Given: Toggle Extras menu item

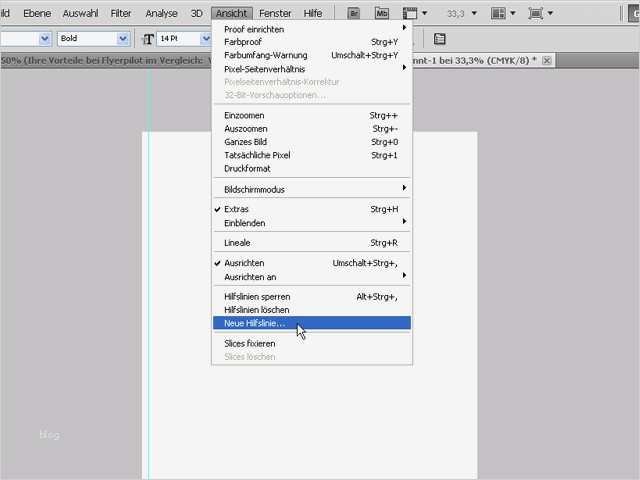Looking at the screenshot, I should coord(312,209).
